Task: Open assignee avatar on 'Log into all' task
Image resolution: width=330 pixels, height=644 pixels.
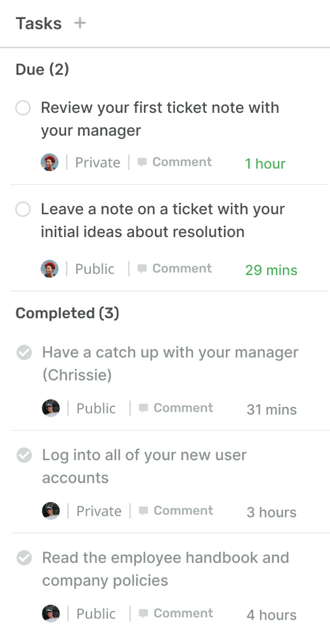Action: 51,511
